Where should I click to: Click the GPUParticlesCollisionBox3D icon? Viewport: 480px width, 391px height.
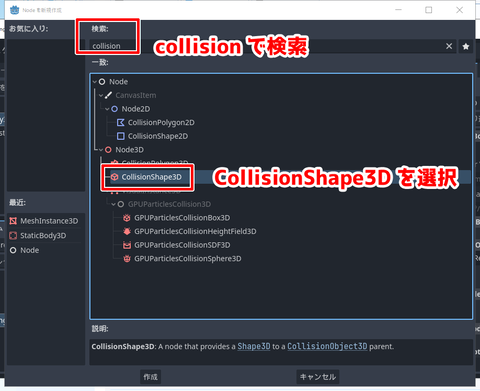click(127, 218)
